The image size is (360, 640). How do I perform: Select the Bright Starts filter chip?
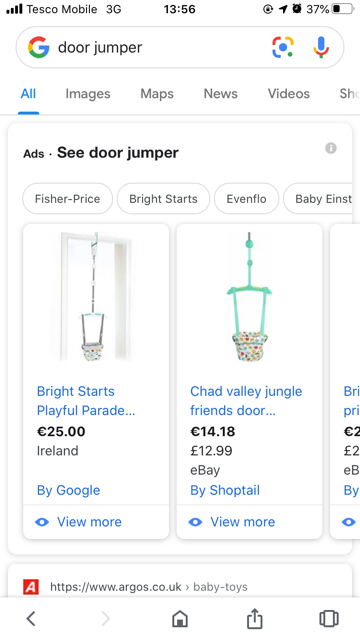(x=163, y=199)
